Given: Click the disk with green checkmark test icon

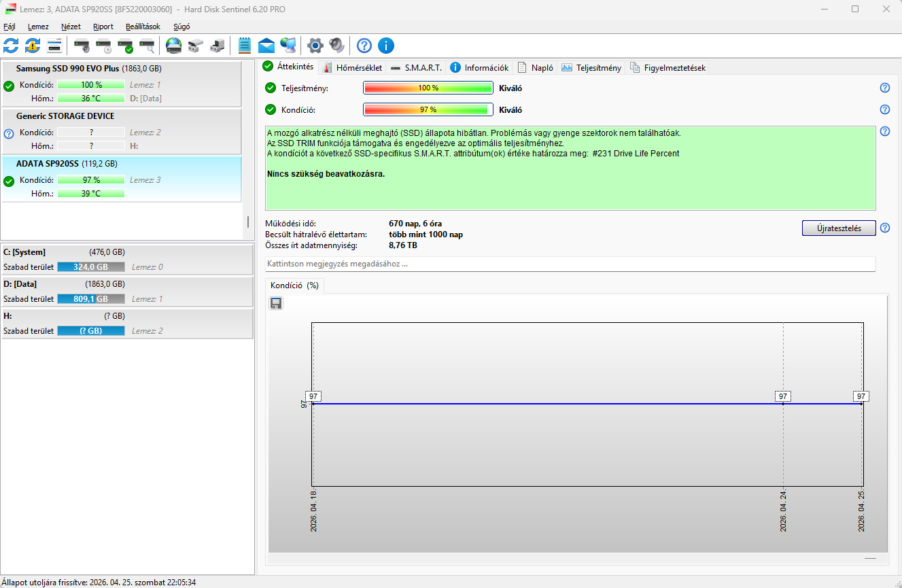Looking at the screenshot, I should coord(125,46).
